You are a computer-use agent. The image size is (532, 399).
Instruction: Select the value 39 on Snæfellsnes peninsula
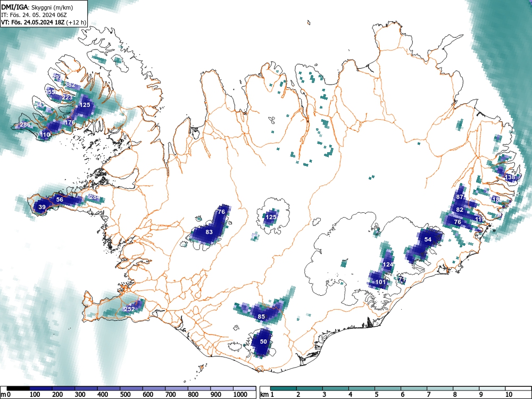[x=42, y=207]
